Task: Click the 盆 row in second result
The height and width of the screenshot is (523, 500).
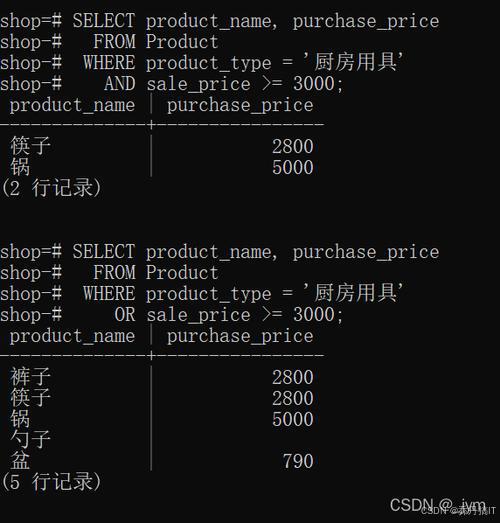Action: (x=162, y=461)
